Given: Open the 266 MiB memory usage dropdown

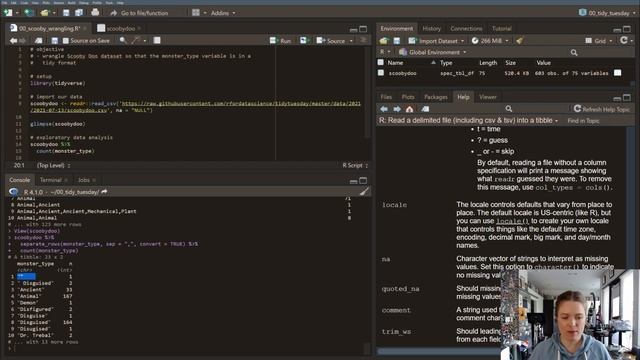Looking at the screenshot, I should click(x=490, y=41).
